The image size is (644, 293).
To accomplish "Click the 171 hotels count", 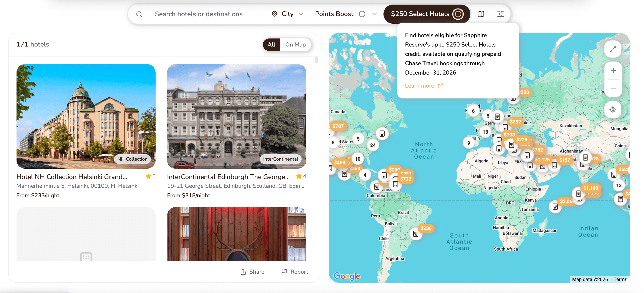I will [x=33, y=44].
